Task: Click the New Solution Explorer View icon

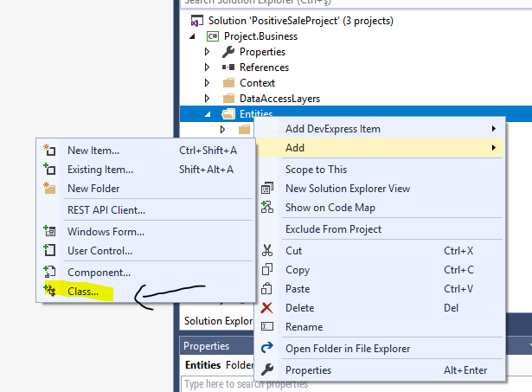Action: (267, 188)
